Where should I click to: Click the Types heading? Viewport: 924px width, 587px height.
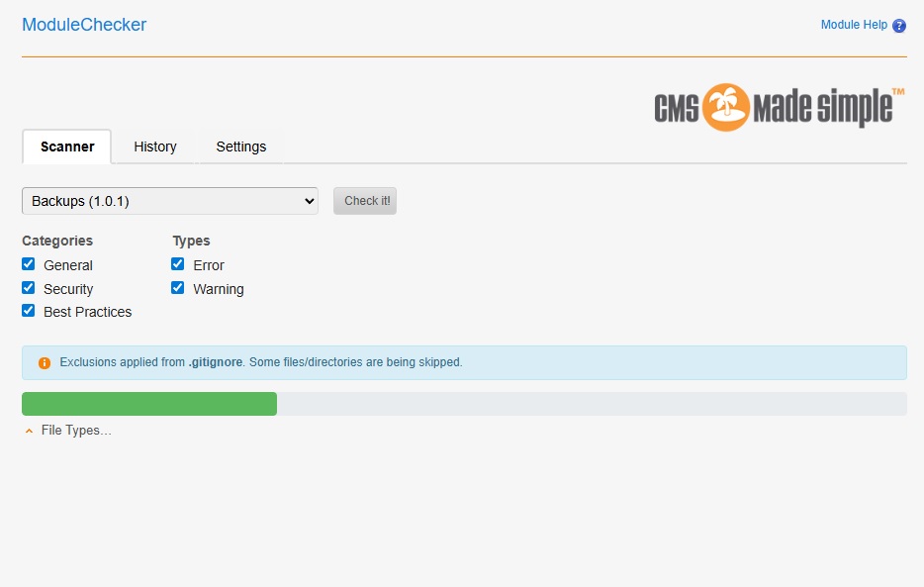tap(191, 242)
